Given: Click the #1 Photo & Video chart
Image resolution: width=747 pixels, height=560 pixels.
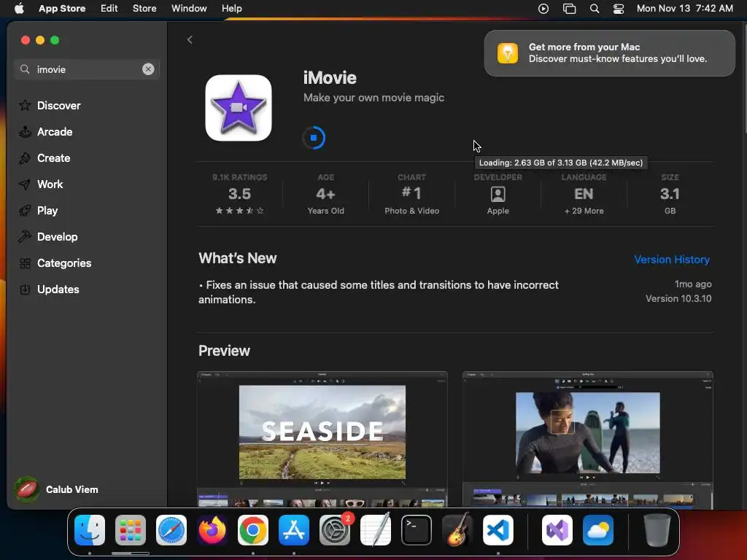Looking at the screenshot, I should point(411,194).
